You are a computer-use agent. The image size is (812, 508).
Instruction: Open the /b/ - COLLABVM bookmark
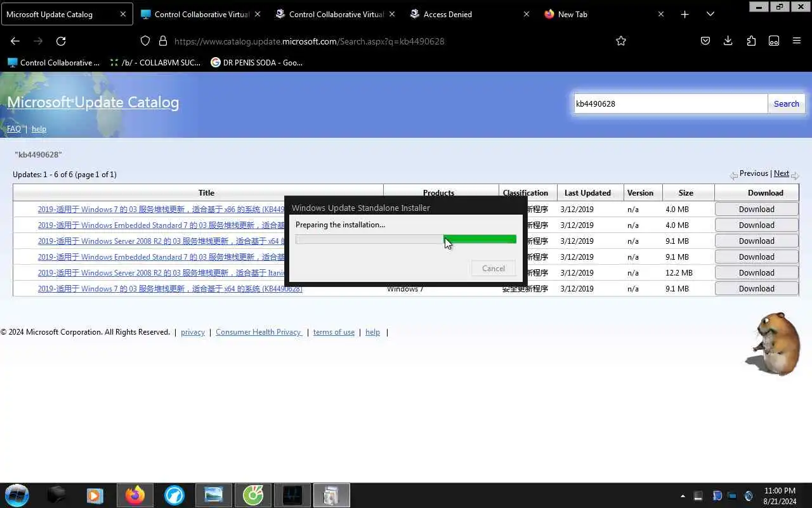pos(155,62)
